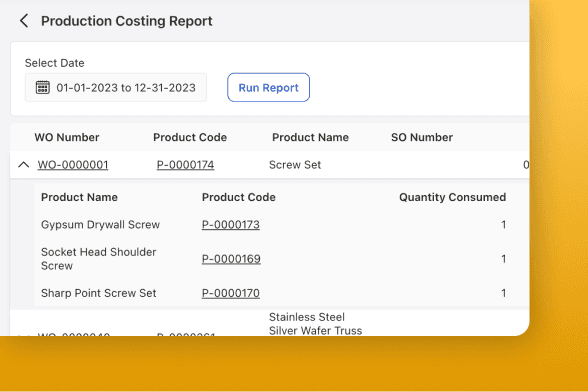Click the Production Costing Report title

[x=127, y=21]
